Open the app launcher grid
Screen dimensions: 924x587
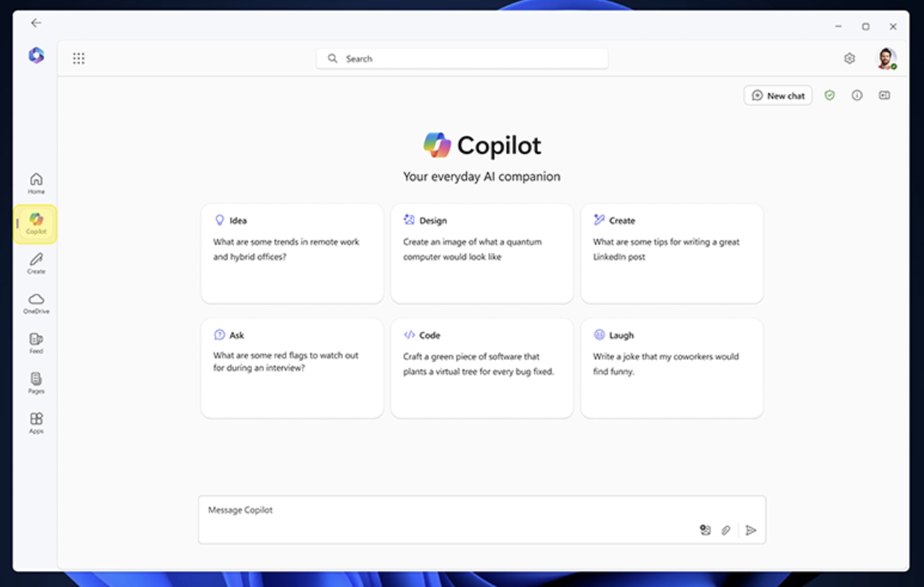[x=79, y=58]
